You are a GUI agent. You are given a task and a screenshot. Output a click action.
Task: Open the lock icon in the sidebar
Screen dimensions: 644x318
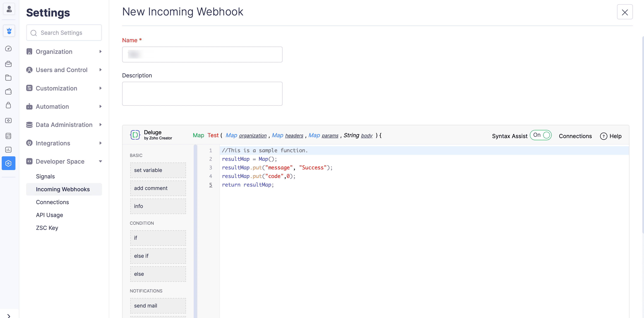click(8, 105)
